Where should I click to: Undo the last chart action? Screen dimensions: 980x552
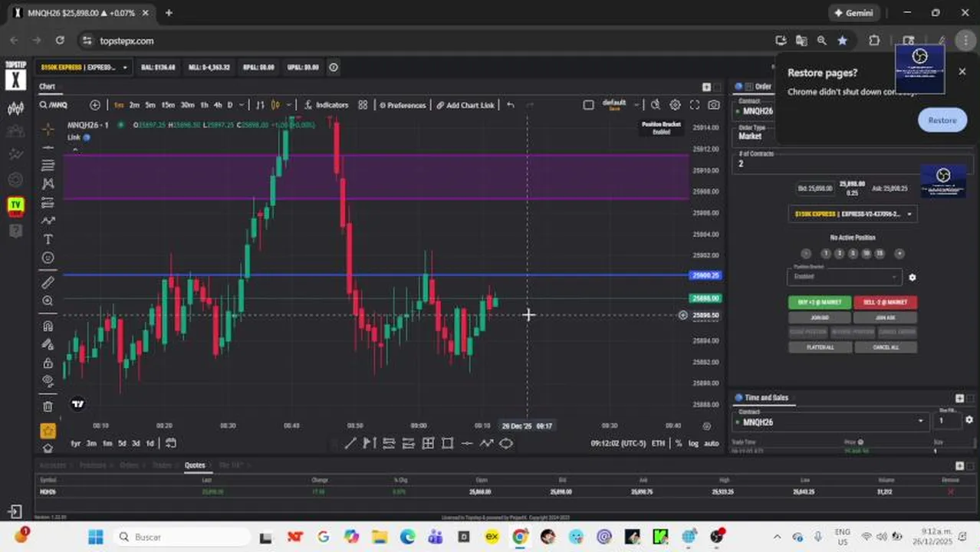pos(511,105)
